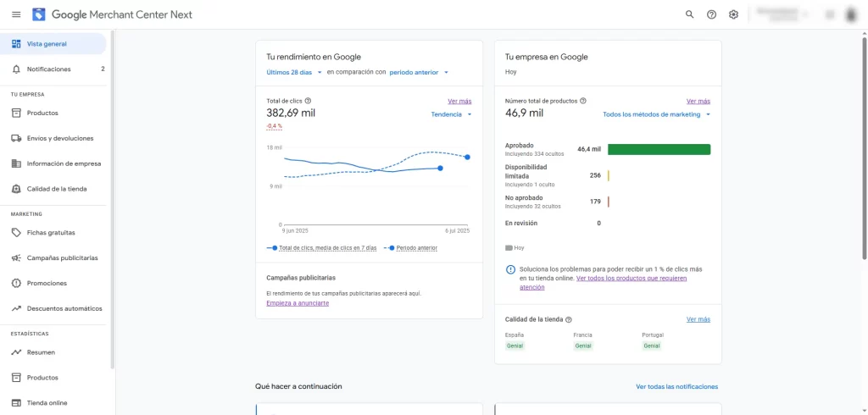Click the page vertical scrollbar
868x415 pixels.
864,146
